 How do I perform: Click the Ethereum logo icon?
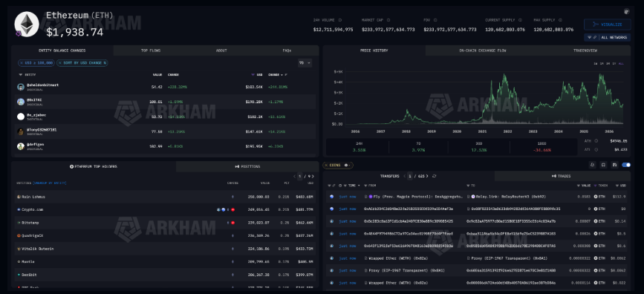27,24
